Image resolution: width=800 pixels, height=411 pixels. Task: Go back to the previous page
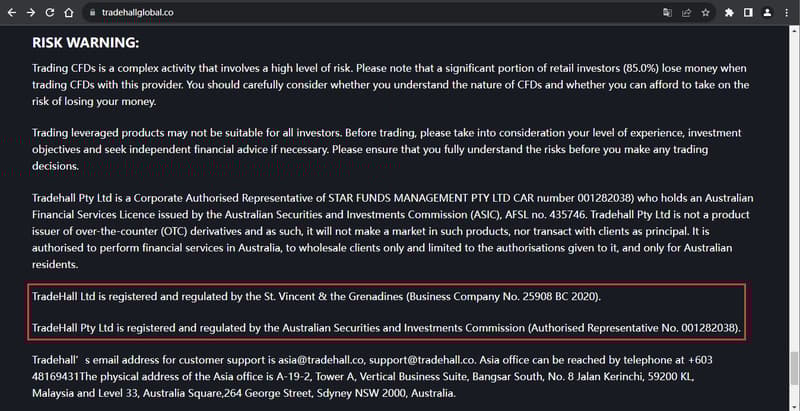click(12, 13)
